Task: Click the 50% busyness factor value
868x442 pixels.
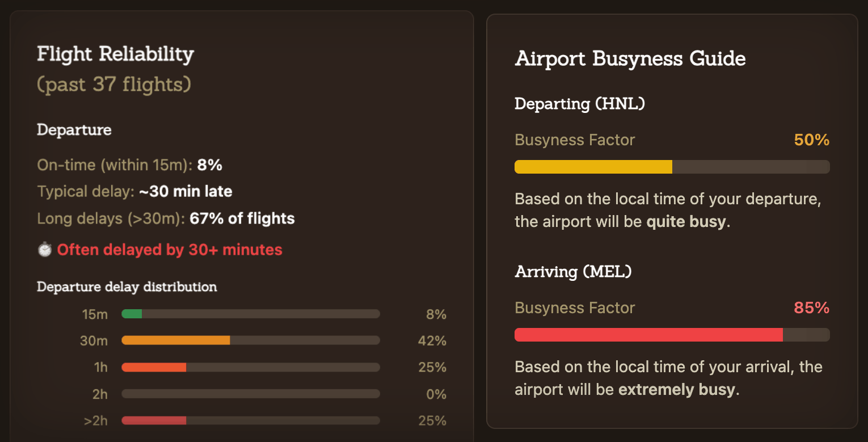Action: coord(811,140)
